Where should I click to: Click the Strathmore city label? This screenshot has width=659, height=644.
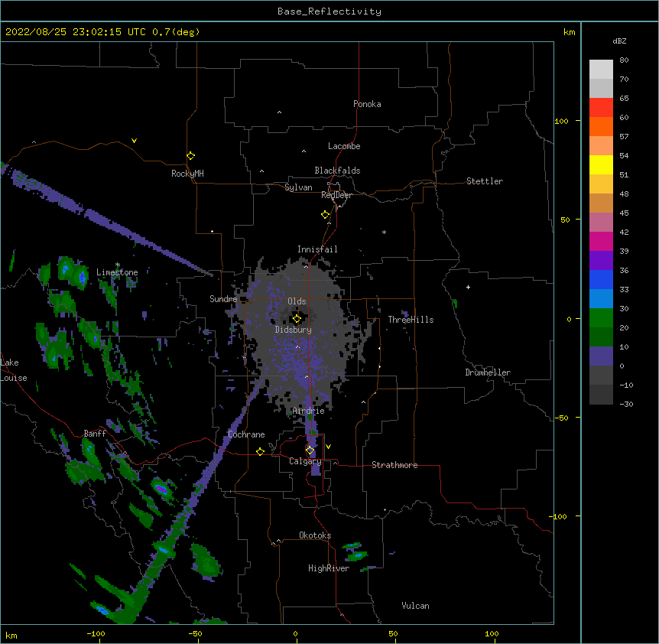(394, 465)
